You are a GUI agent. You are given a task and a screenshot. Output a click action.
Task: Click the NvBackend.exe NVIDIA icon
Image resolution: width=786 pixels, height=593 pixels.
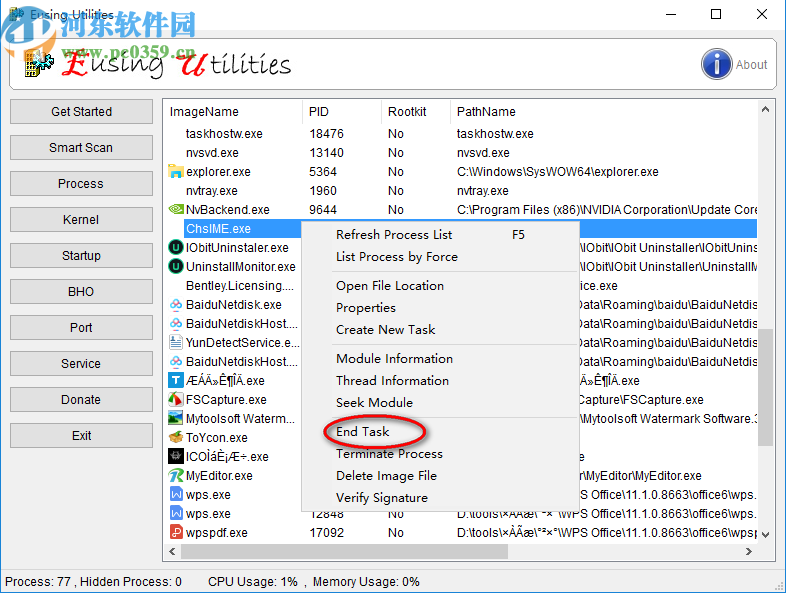pyautogui.click(x=176, y=209)
